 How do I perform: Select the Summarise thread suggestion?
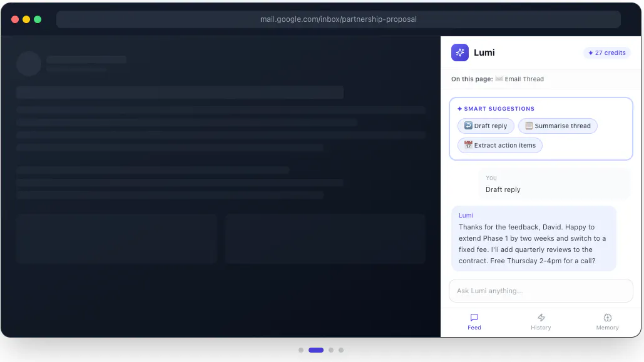558,126
